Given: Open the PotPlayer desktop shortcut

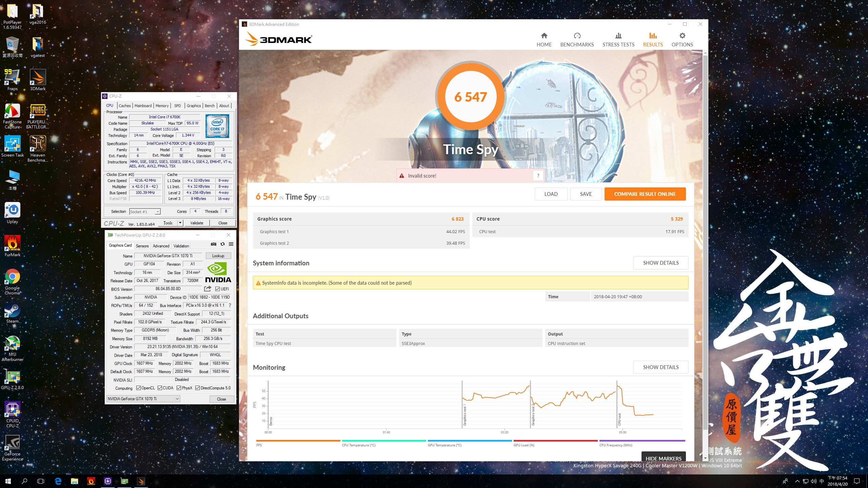Looking at the screenshot, I should point(13,16).
